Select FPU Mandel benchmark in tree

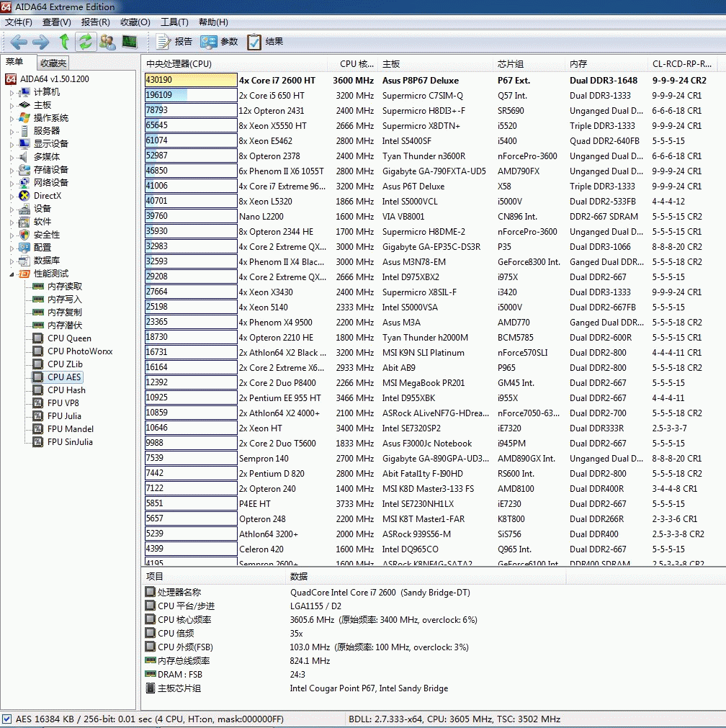pyautogui.click(x=70, y=429)
